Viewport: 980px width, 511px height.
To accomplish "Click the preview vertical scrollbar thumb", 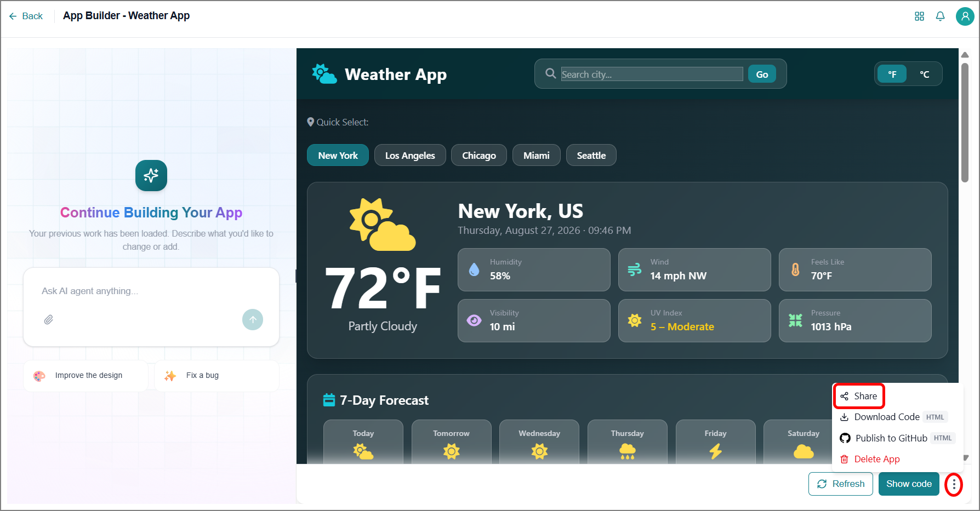I will [965, 122].
